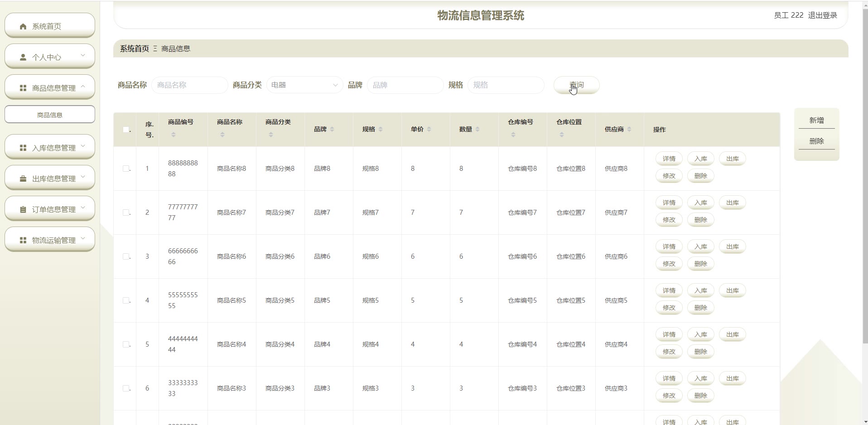
Task: Toggle the select-all checkbox in table header
Action: coord(126,130)
